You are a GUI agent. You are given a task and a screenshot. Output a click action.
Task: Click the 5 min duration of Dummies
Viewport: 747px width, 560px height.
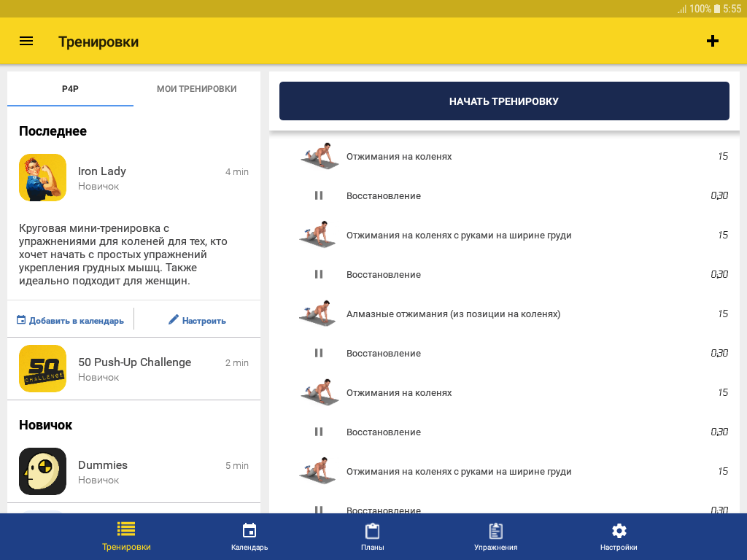(237, 465)
